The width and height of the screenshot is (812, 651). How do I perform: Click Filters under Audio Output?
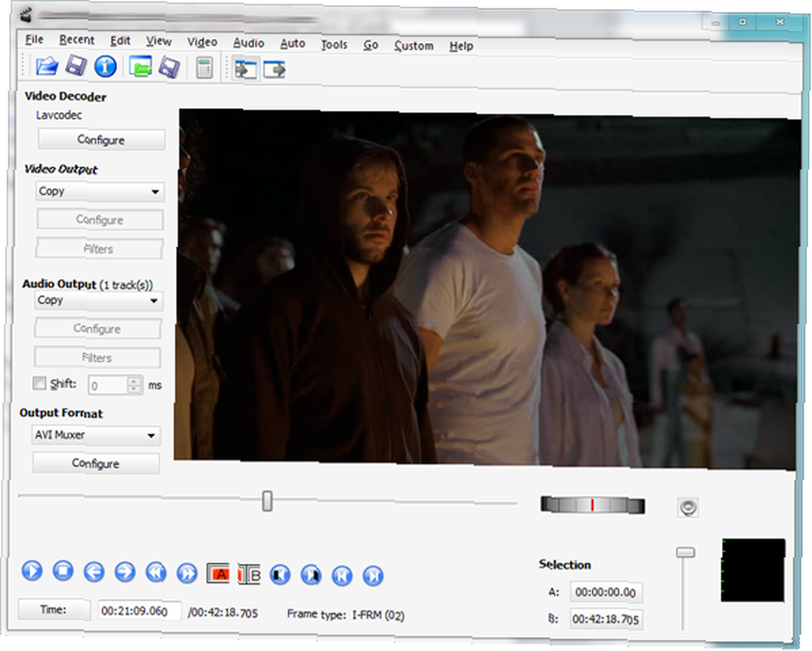[x=97, y=358]
